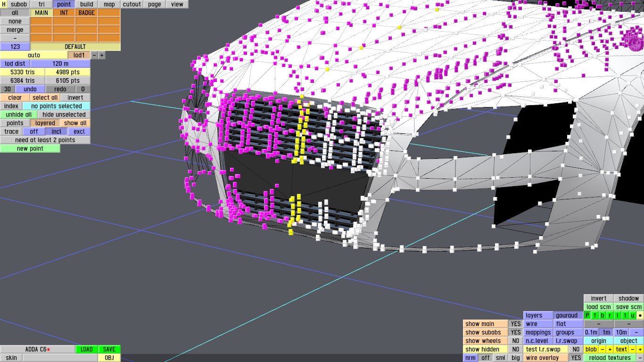
Task: Click the 6384 tris count
Action: 23,81
